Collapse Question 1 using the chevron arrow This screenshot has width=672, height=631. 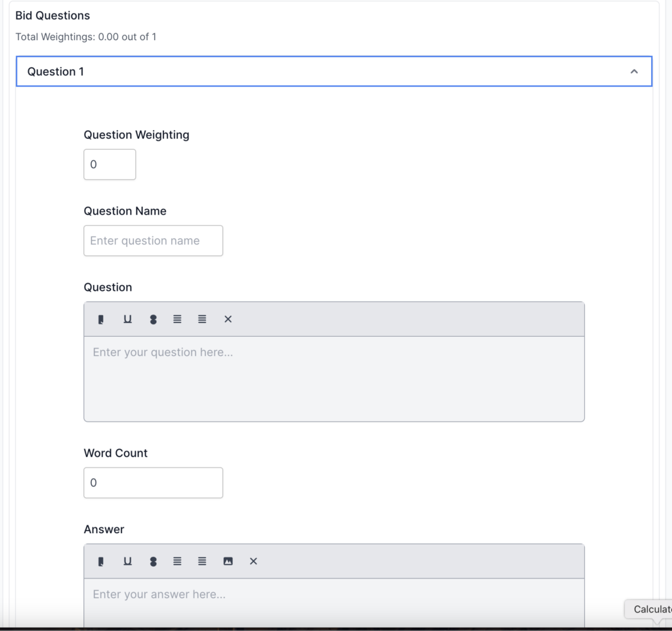634,72
